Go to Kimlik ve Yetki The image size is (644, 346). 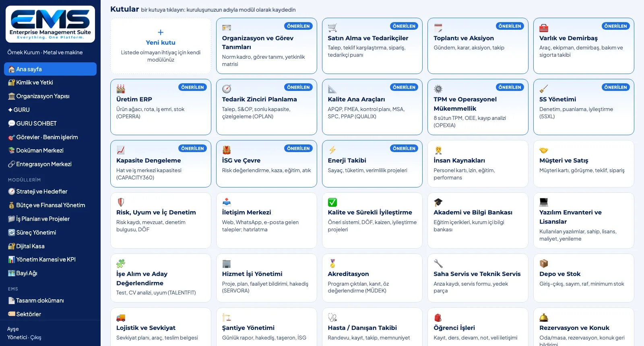click(x=50, y=82)
